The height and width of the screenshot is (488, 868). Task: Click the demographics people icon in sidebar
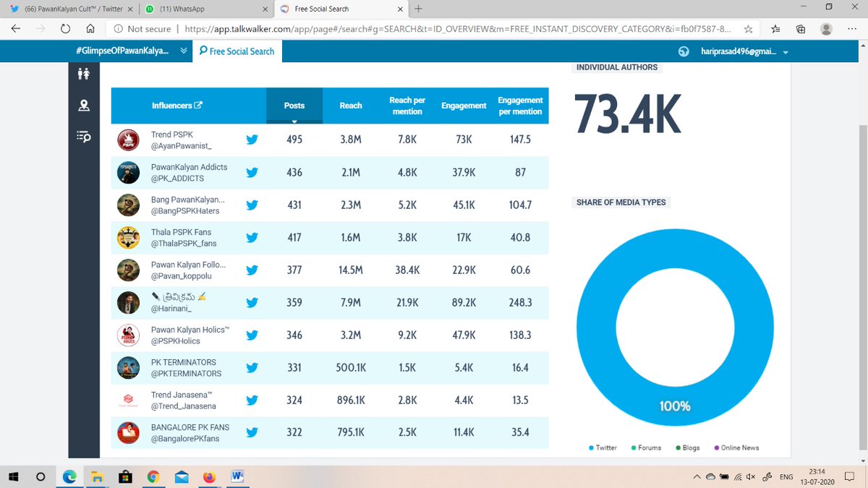coord(84,74)
